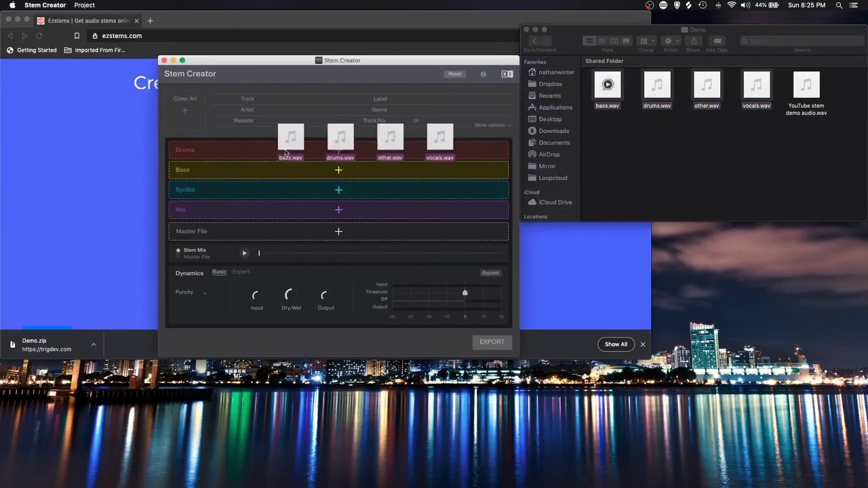Click the playback position marker
Screen dimensions: 868x488
259,253
